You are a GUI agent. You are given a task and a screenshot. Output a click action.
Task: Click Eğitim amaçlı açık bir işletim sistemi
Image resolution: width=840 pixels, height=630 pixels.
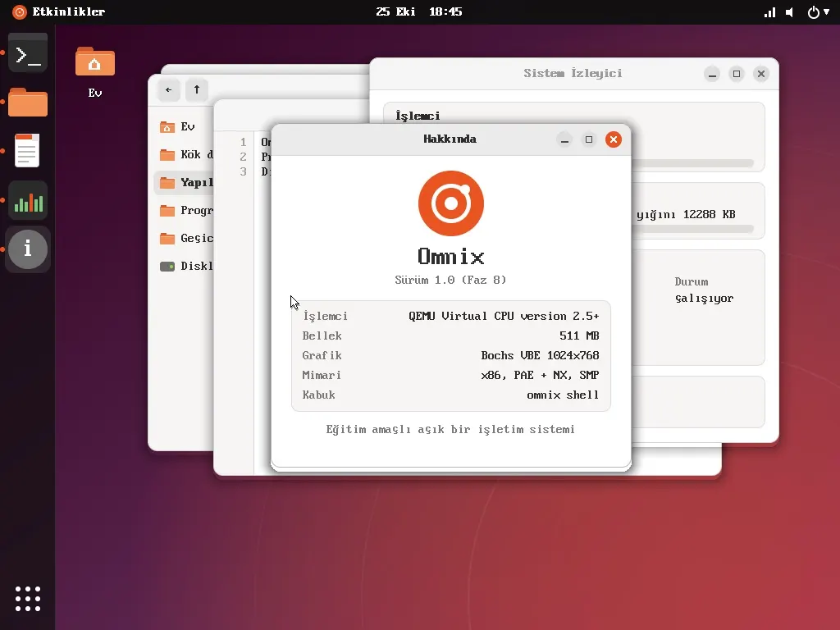[x=450, y=430]
